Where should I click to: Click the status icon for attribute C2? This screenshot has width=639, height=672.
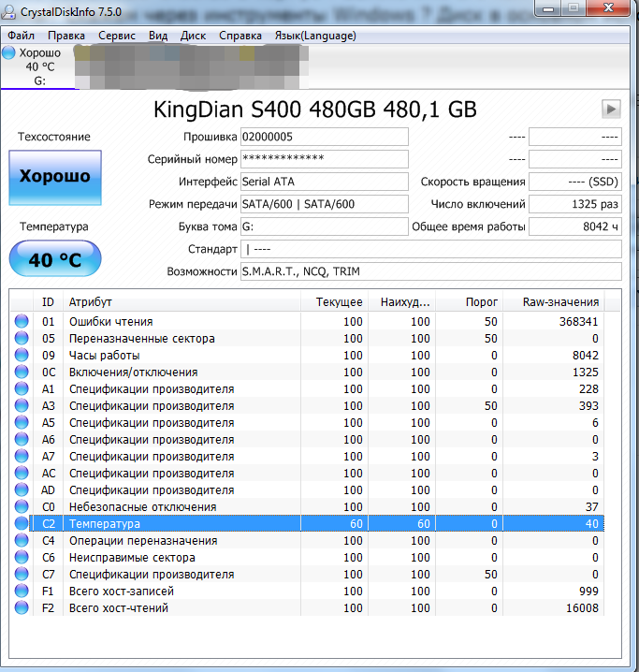pyautogui.click(x=22, y=523)
